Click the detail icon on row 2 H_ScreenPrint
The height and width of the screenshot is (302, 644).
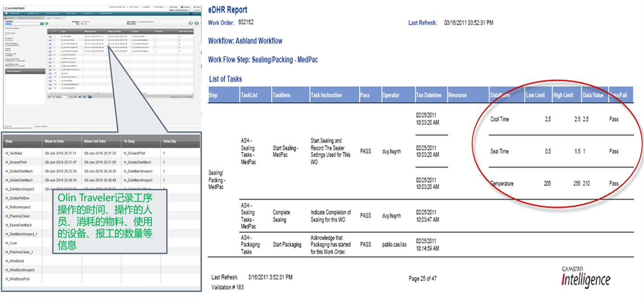pyautogui.click(x=50, y=40)
